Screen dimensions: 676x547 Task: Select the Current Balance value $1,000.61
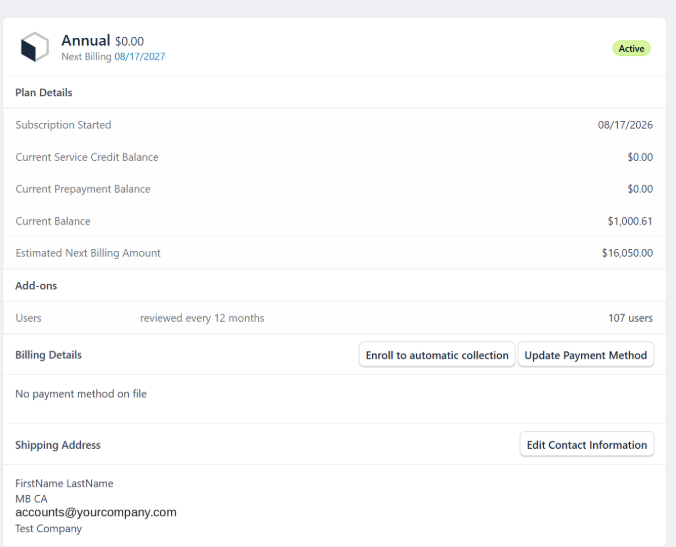[x=630, y=221]
